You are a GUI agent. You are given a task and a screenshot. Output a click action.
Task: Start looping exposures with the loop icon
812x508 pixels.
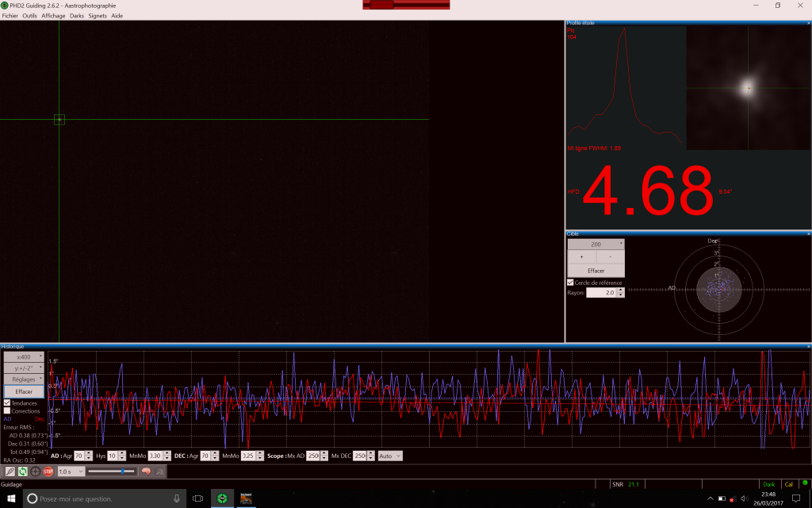click(x=23, y=471)
